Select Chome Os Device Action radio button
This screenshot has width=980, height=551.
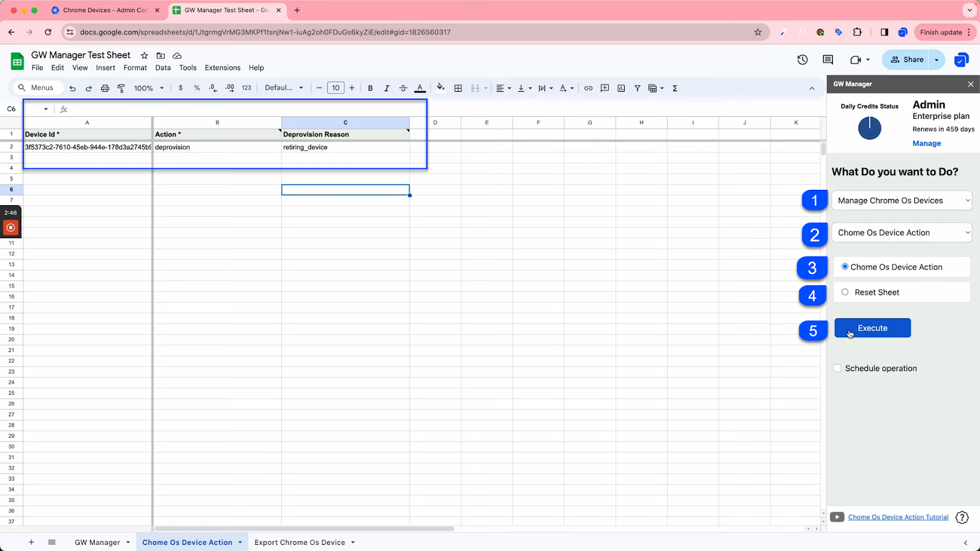pyautogui.click(x=845, y=267)
